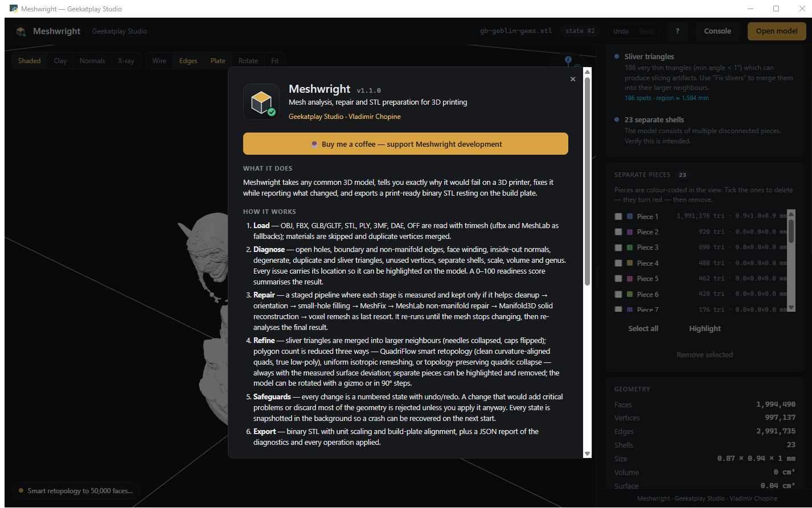Click Select all under Separate Pieces
The width and height of the screenshot is (812, 508).
click(643, 329)
